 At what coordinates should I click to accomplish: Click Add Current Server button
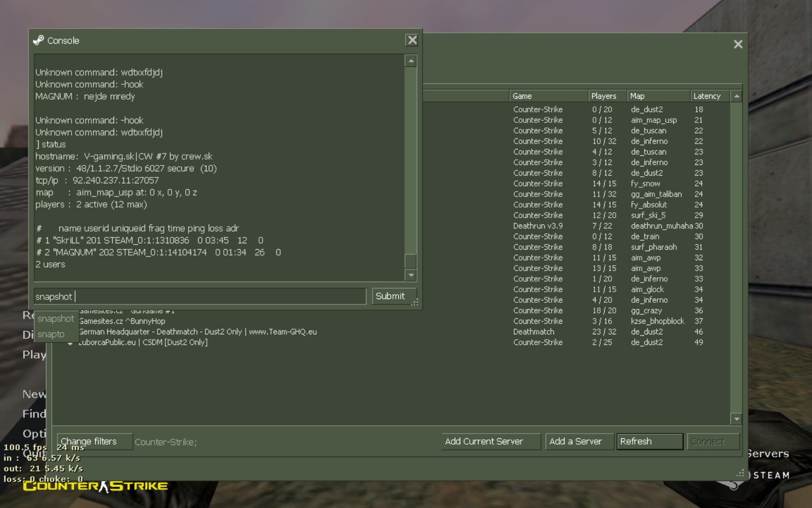(491, 441)
